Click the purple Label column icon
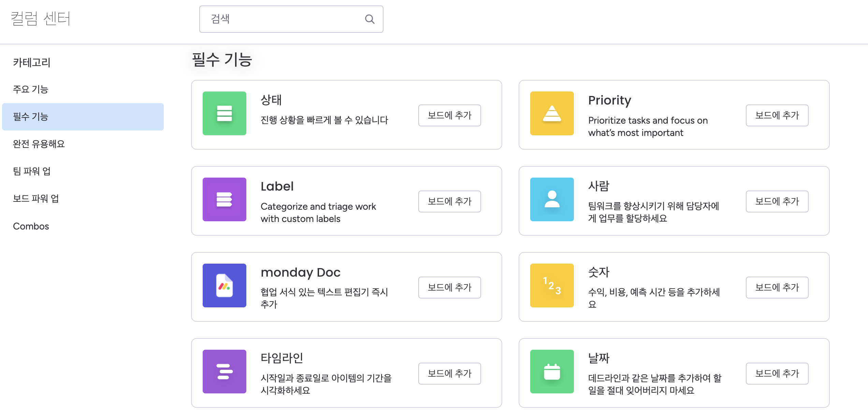 pos(224,199)
